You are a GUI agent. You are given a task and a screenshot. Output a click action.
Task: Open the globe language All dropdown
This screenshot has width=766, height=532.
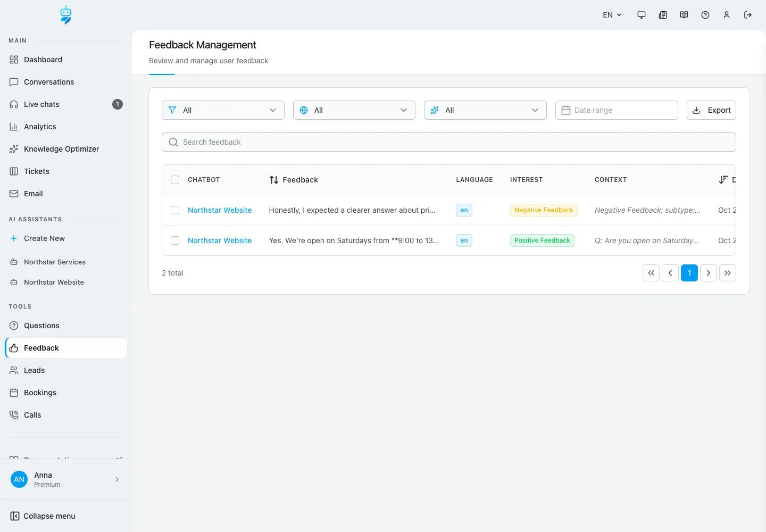(x=354, y=110)
